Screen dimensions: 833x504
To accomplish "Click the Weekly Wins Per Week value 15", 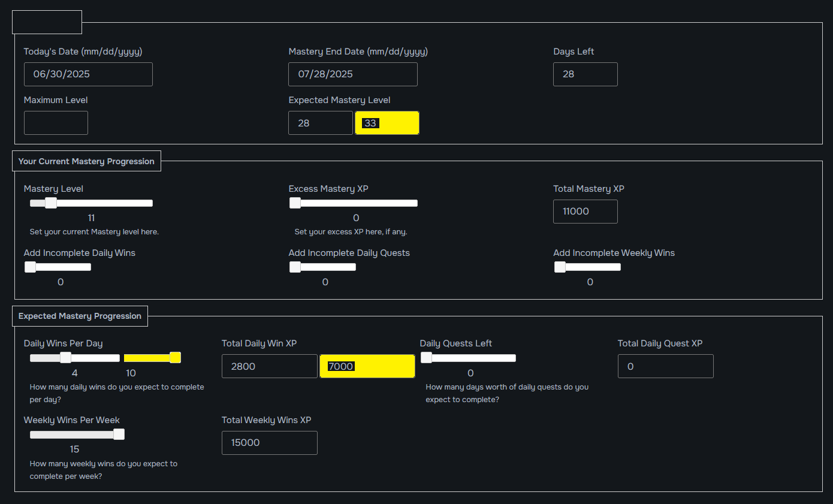I will (x=74, y=449).
